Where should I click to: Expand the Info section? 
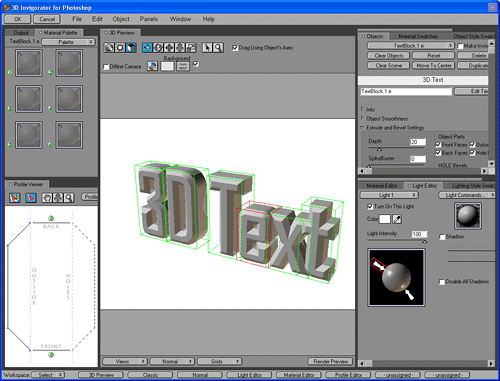pos(362,109)
